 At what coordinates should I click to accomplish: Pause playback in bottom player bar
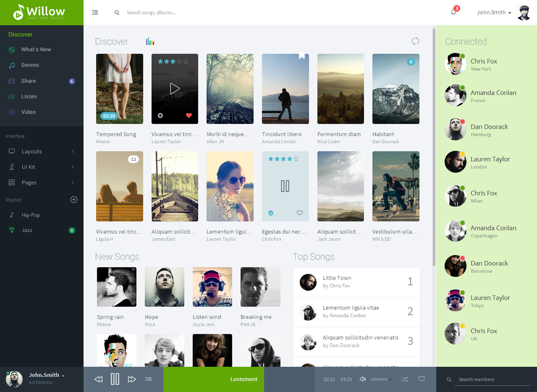[x=115, y=379]
